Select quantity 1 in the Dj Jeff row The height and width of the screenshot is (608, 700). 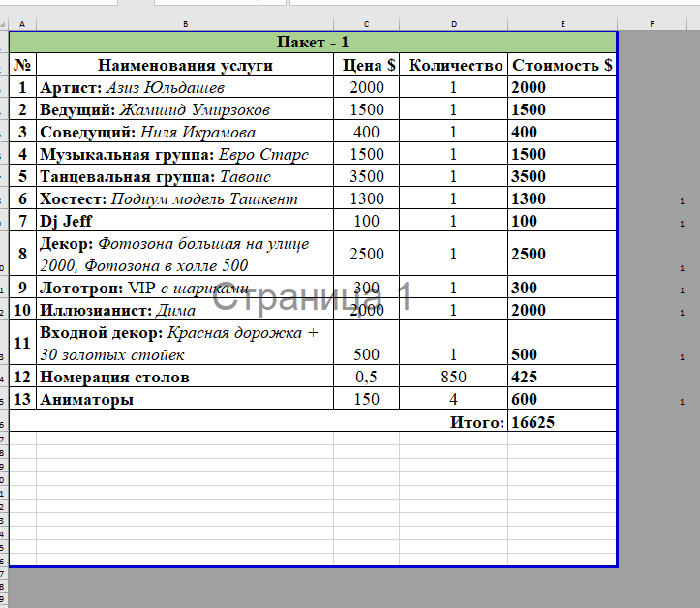tap(453, 221)
